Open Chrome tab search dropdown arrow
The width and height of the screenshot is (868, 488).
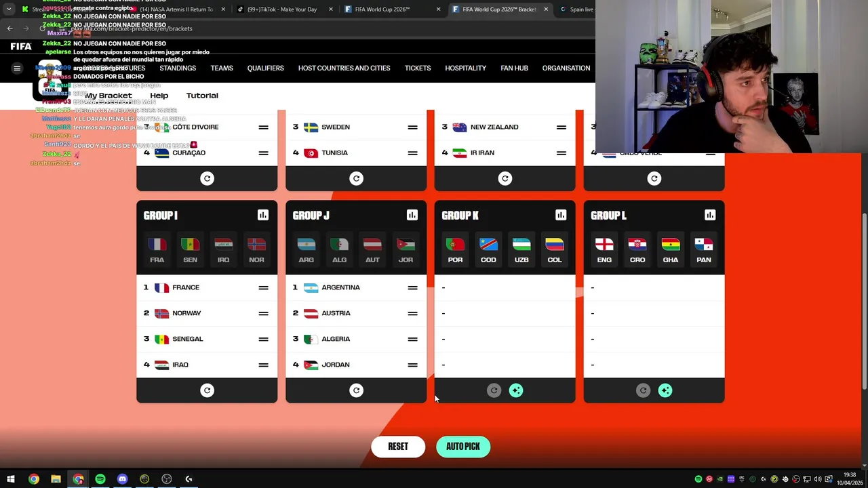click(9, 9)
